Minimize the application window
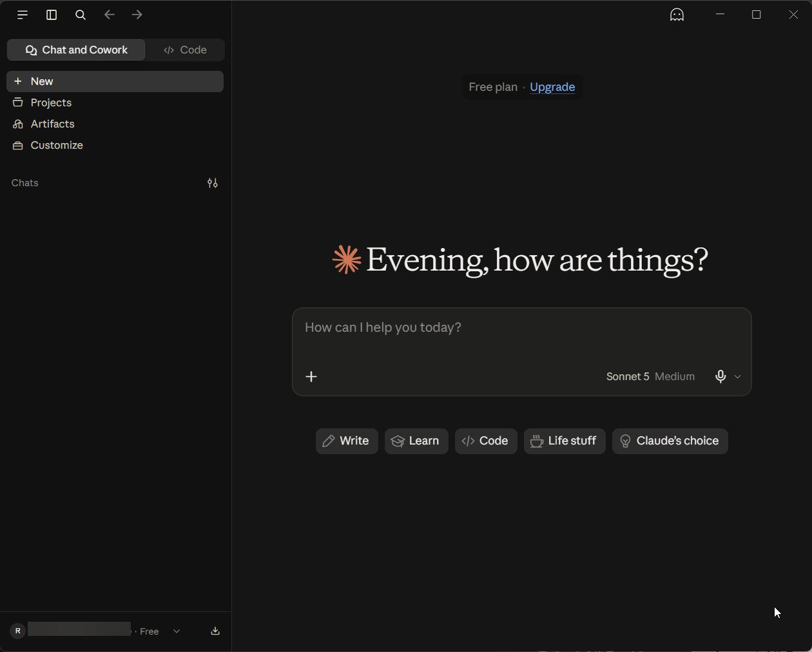The width and height of the screenshot is (812, 652). [x=720, y=15]
